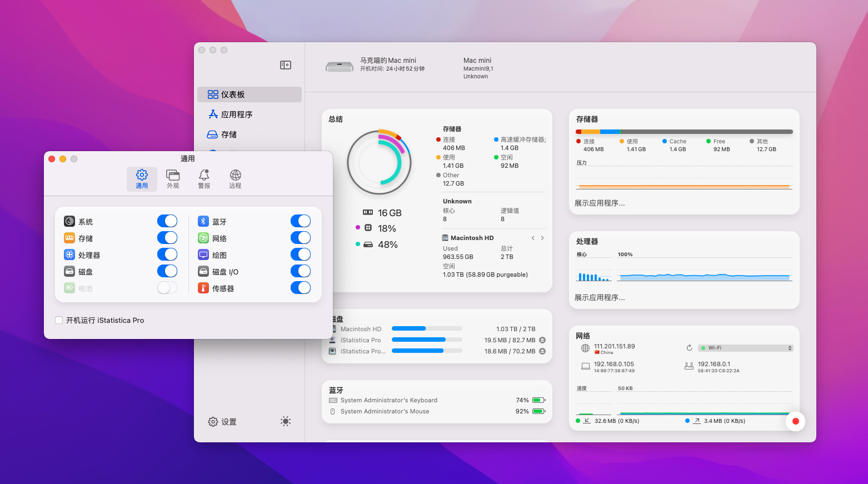
Task: Go to previous disk with left chevron
Action: [x=533, y=238]
